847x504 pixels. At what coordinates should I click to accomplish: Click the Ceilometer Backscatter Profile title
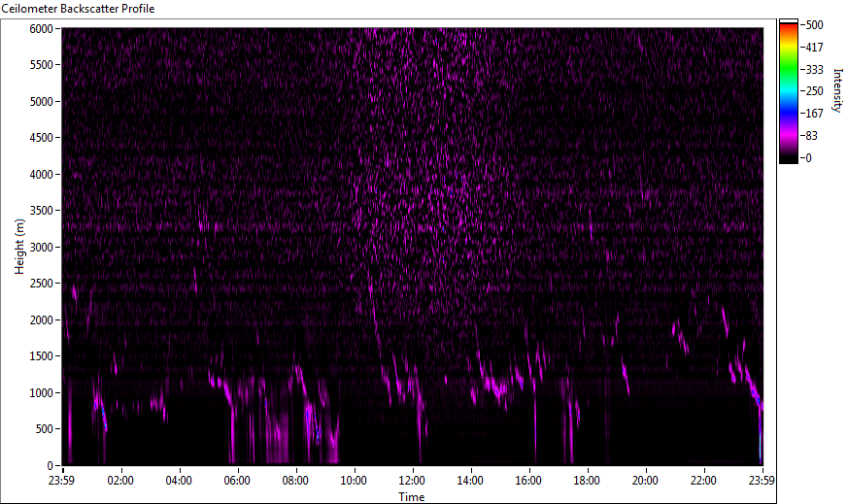point(78,9)
